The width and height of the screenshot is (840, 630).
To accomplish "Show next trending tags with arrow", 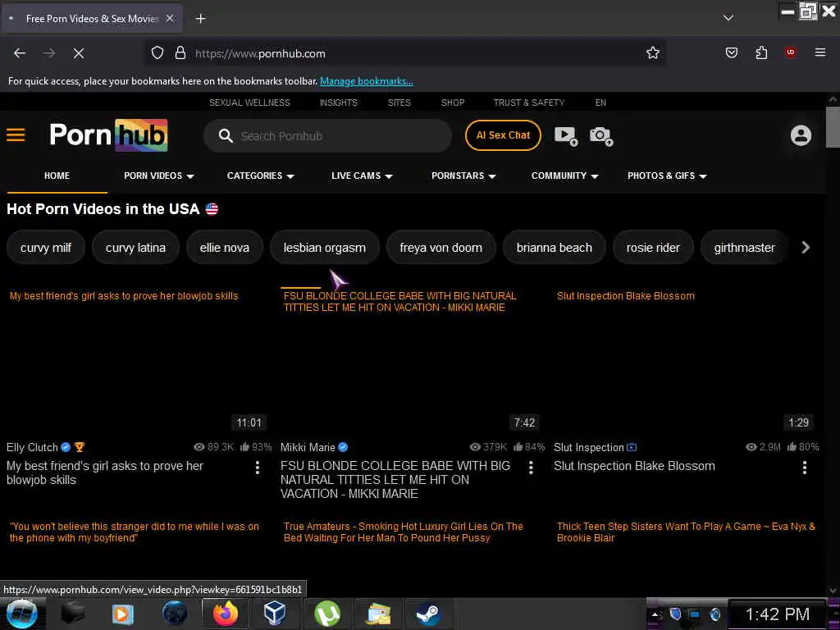I will click(x=806, y=247).
